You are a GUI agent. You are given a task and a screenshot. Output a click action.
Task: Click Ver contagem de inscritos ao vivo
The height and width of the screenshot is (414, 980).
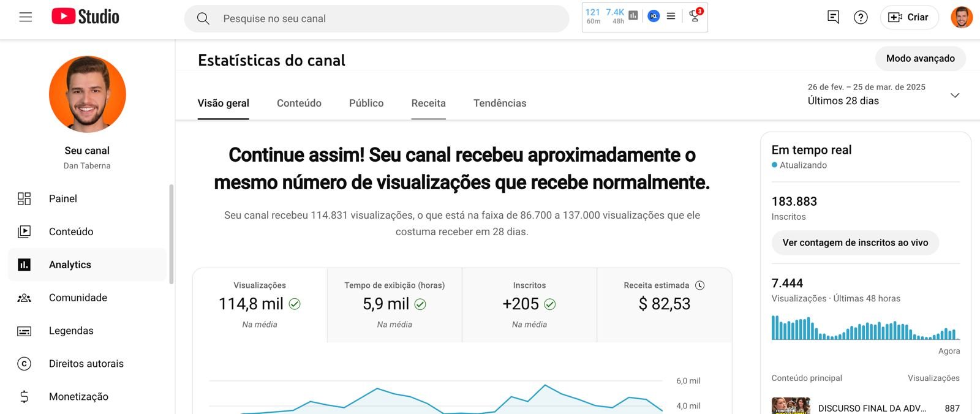855,243
